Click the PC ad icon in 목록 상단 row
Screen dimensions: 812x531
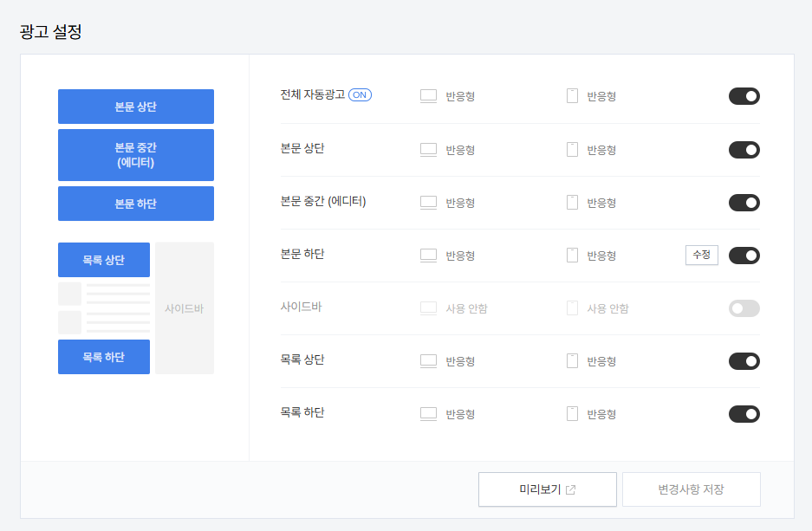pyautogui.click(x=428, y=360)
